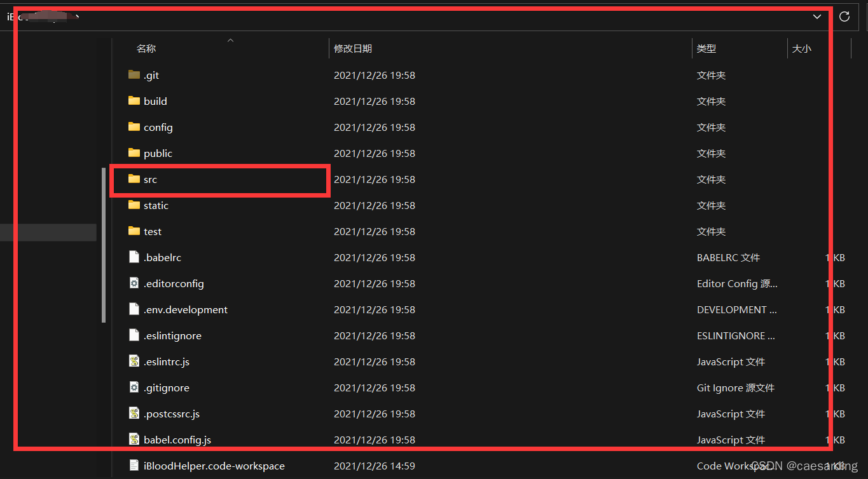Select the .postcssrc.js file name

pos(172,414)
